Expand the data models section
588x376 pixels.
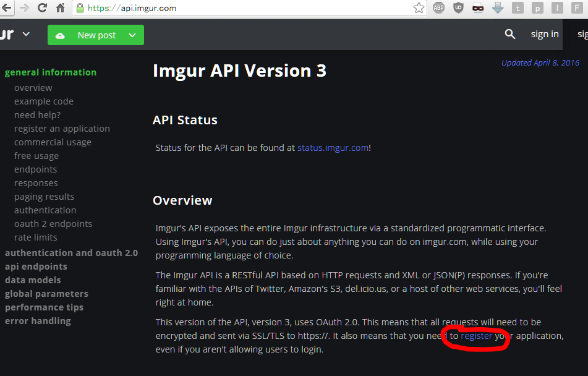click(33, 280)
